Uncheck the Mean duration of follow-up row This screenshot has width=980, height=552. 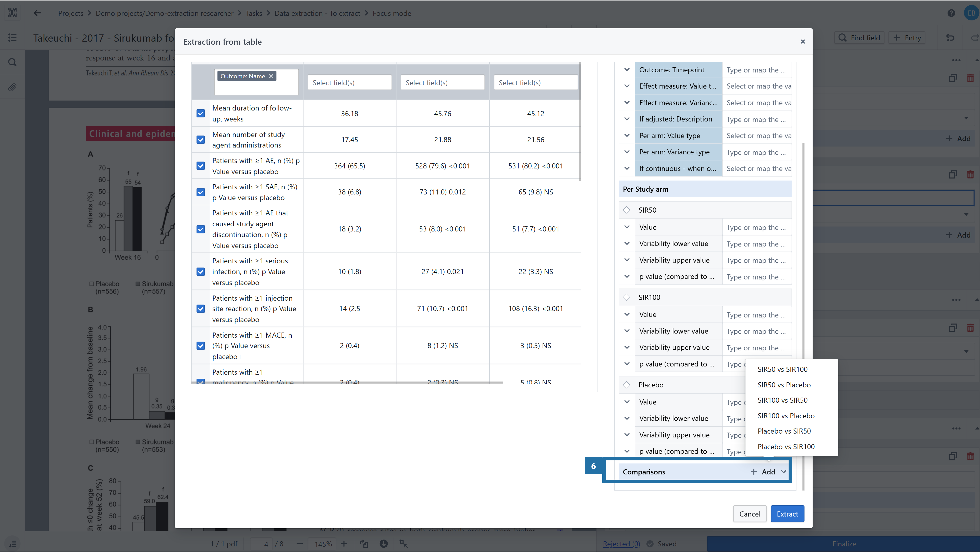pyautogui.click(x=201, y=113)
